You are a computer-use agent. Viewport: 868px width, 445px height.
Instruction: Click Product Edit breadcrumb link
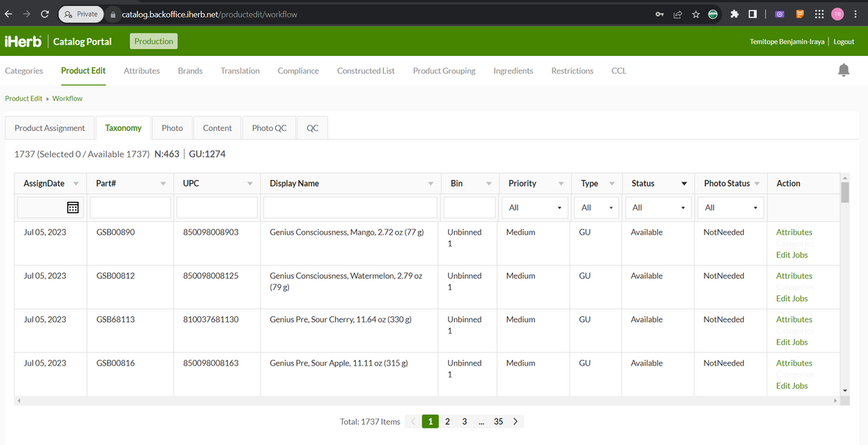pyautogui.click(x=23, y=98)
